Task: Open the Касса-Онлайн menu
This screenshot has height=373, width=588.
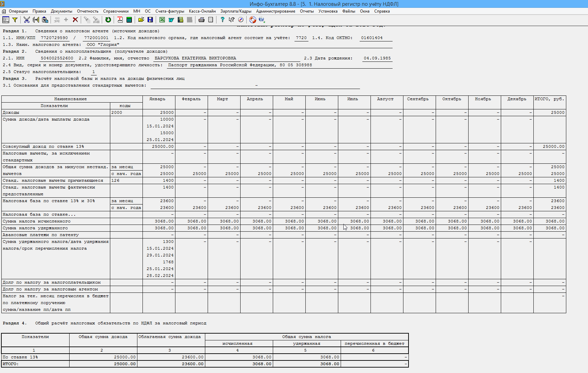Action: pos(202,11)
